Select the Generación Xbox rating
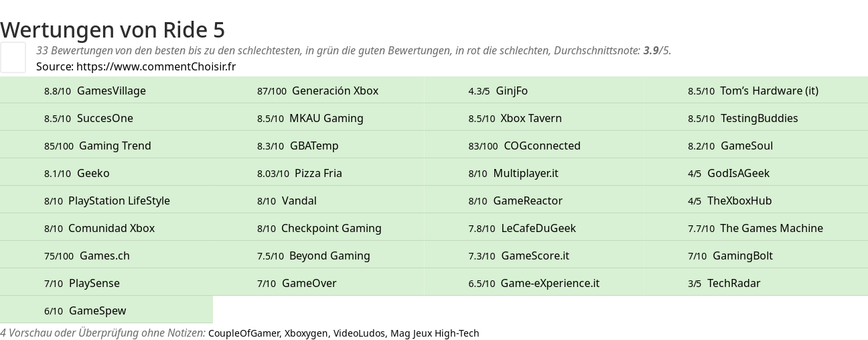Screen dimensions: 868x340 pos(318,91)
